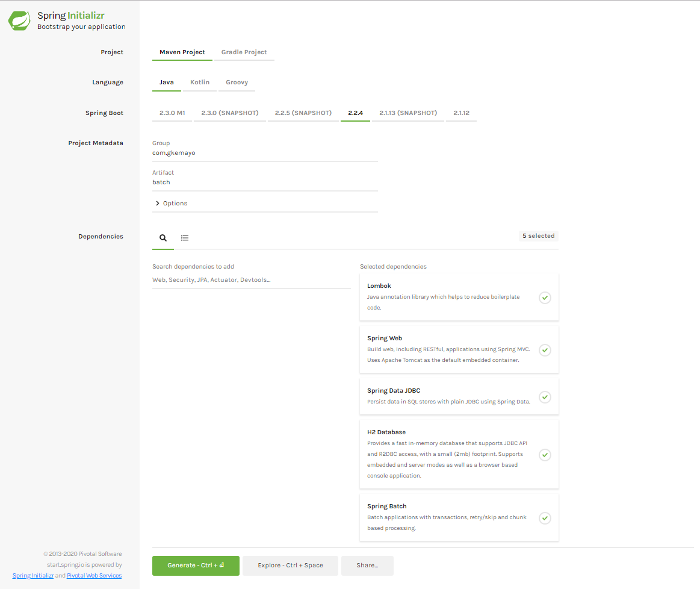700x589 pixels.
Task: Choose Spring Boot 2.1.12 version
Action: click(461, 113)
